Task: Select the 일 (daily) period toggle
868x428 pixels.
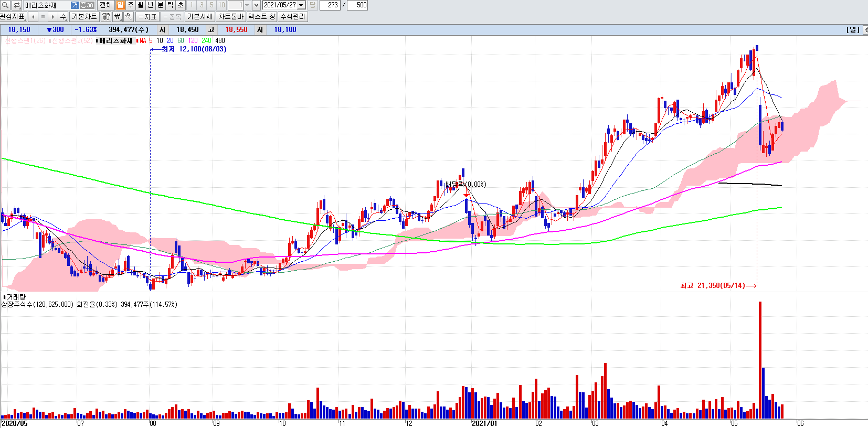Action: pos(121,5)
